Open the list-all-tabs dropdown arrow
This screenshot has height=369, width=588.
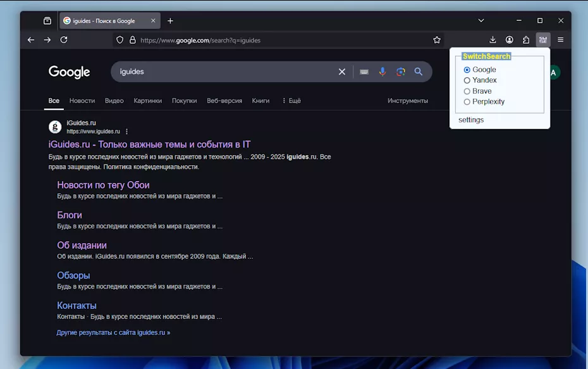(481, 21)
